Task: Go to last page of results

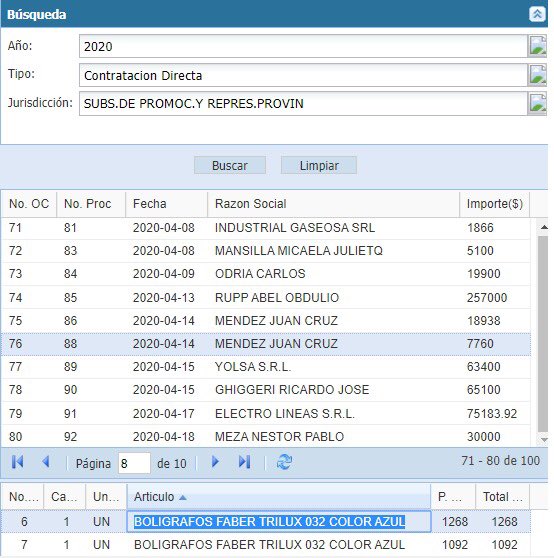Action: tap(244, 462)
